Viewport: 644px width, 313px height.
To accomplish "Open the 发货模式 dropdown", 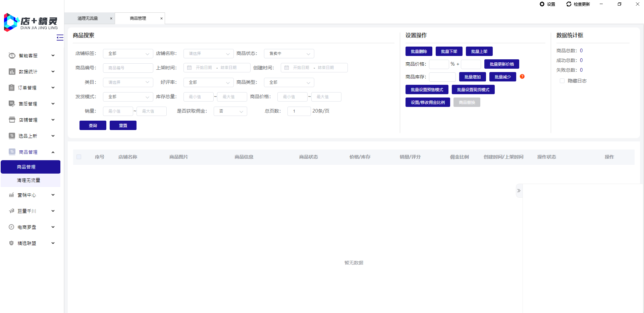I will [x=128, y=97].
